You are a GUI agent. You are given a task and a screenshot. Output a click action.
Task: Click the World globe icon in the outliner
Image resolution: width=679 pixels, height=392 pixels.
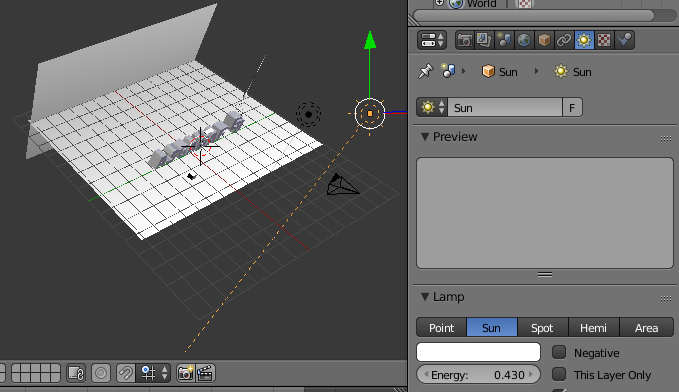[455, 4]
